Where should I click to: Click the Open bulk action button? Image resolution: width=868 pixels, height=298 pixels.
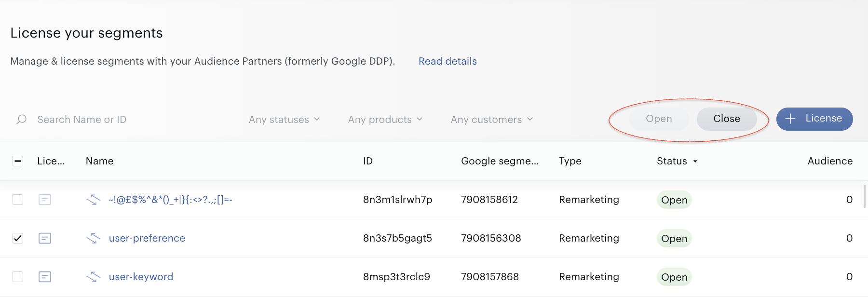(659, 119)
